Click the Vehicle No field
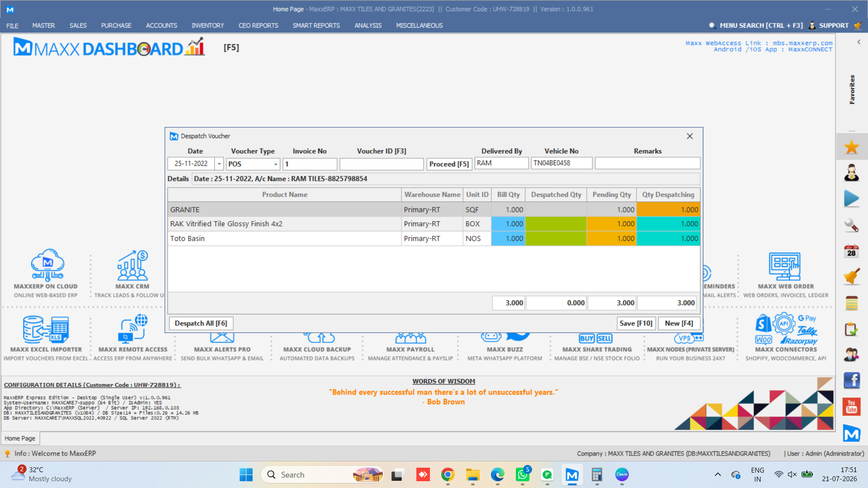Image resolution: width=868 pixels, height=488 pixels. coord(561,163)
